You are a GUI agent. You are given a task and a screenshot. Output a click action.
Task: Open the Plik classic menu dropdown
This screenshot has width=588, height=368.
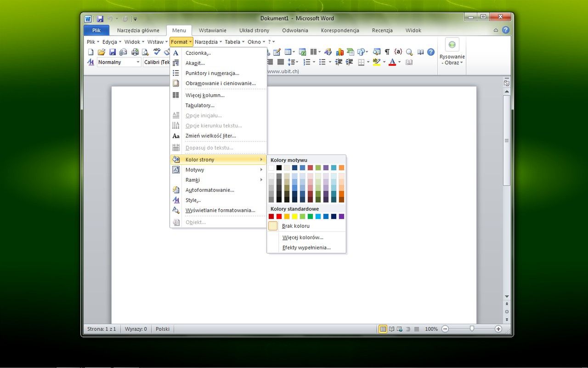click(93, 42)
